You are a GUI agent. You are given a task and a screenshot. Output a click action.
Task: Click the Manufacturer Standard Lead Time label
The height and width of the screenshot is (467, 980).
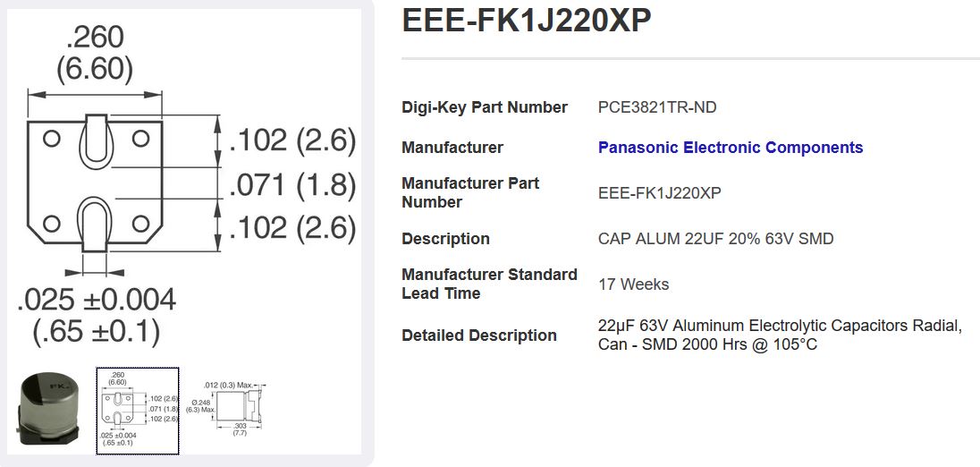(x=489, y=284)
